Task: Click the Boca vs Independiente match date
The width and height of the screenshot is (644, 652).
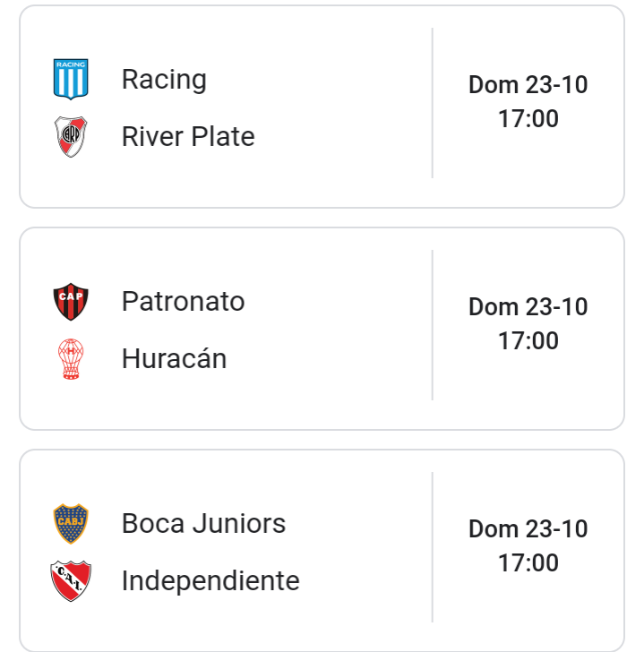Action: (528, 529)
